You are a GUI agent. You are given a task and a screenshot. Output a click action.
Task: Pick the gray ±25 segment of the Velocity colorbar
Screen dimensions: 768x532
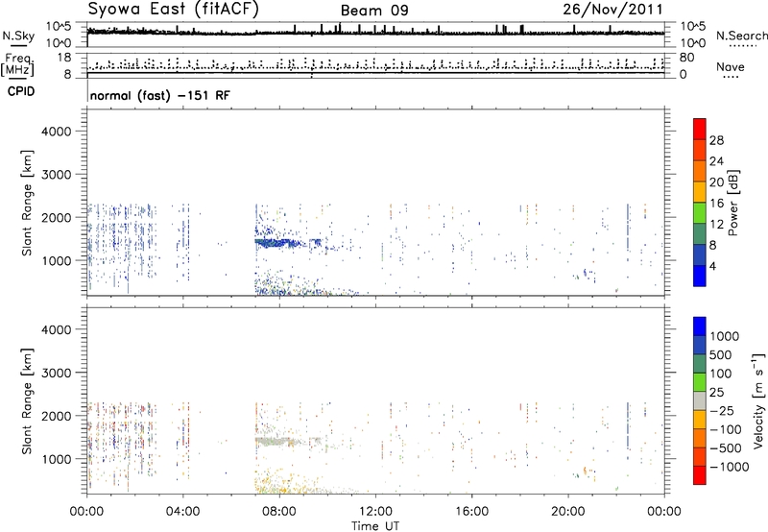700,400
